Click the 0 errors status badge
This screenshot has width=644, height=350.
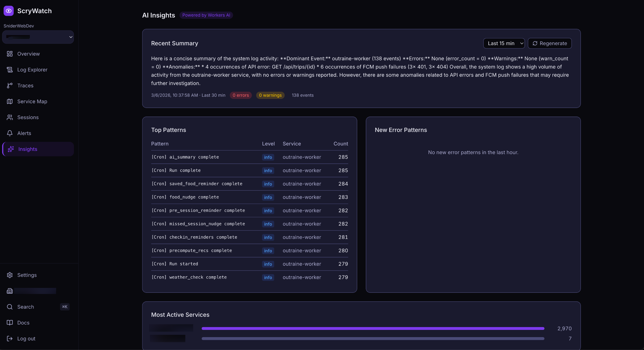tap(240, 95)
